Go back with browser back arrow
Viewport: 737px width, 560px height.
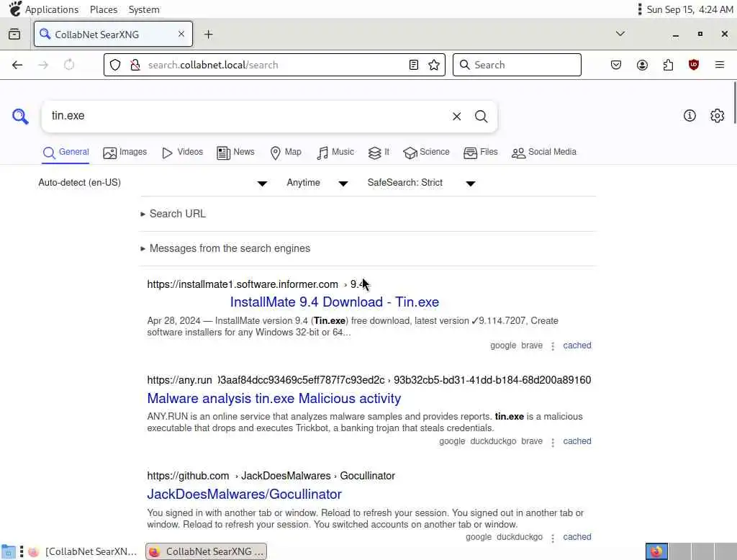17,65
